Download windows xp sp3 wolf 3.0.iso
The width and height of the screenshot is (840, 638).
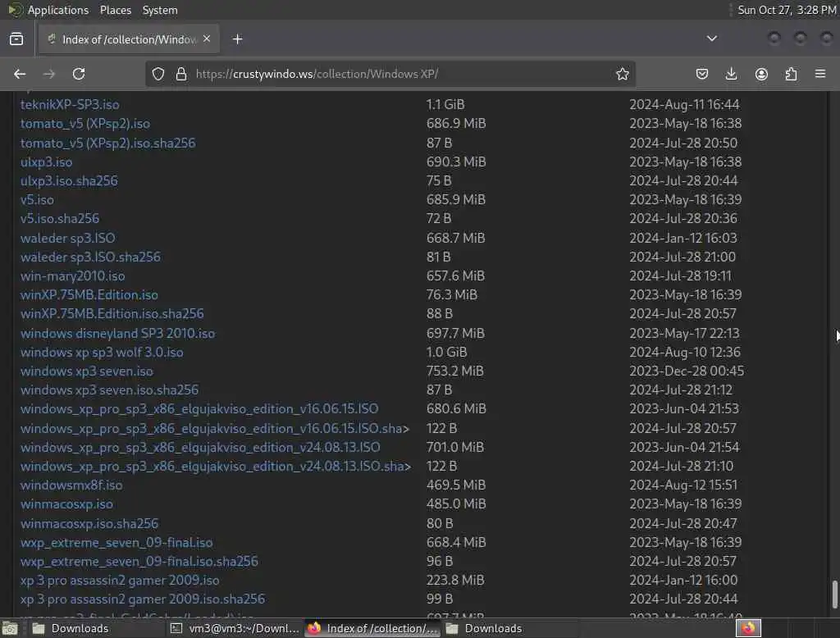point(102,353)
